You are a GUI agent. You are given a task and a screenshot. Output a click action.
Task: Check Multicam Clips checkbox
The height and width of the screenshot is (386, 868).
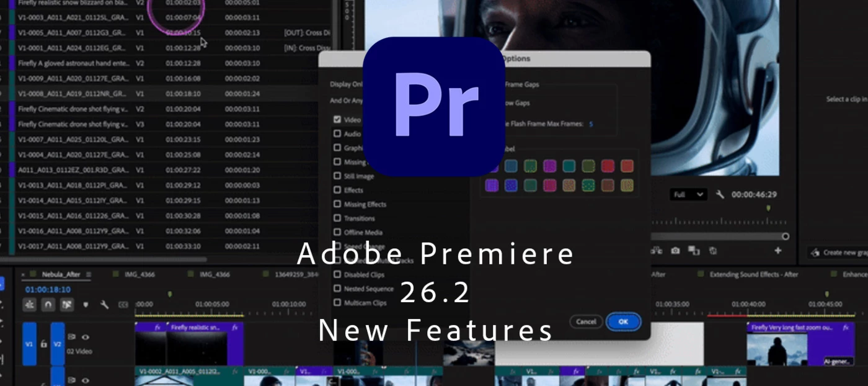(x=337, y=303)
